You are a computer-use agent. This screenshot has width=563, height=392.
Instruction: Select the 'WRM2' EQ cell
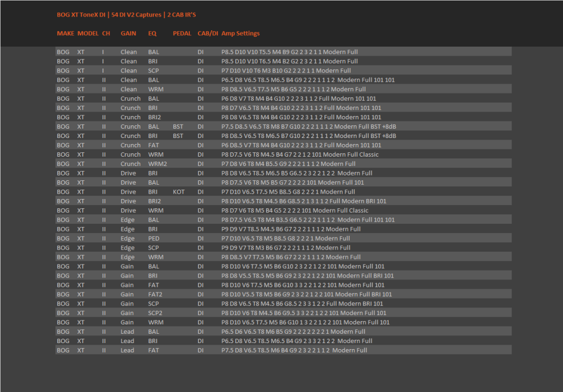pyautogui.click(x=158, y=164)
